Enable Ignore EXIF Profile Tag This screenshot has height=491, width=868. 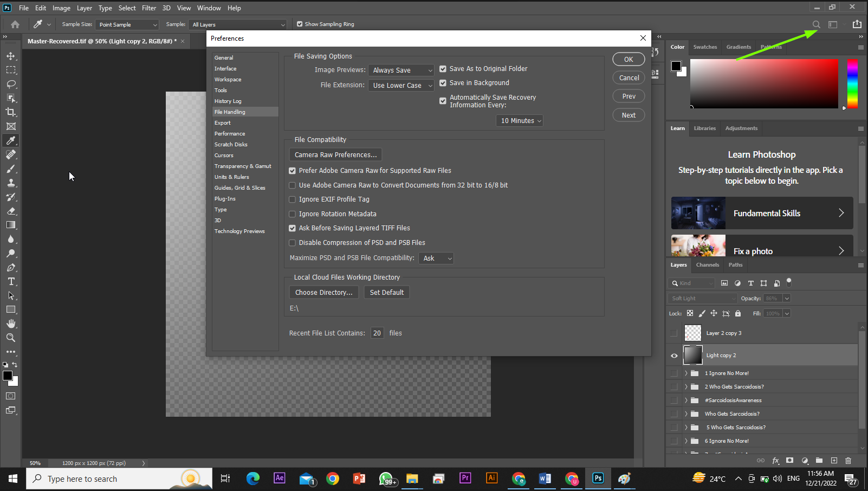[292, 199]
